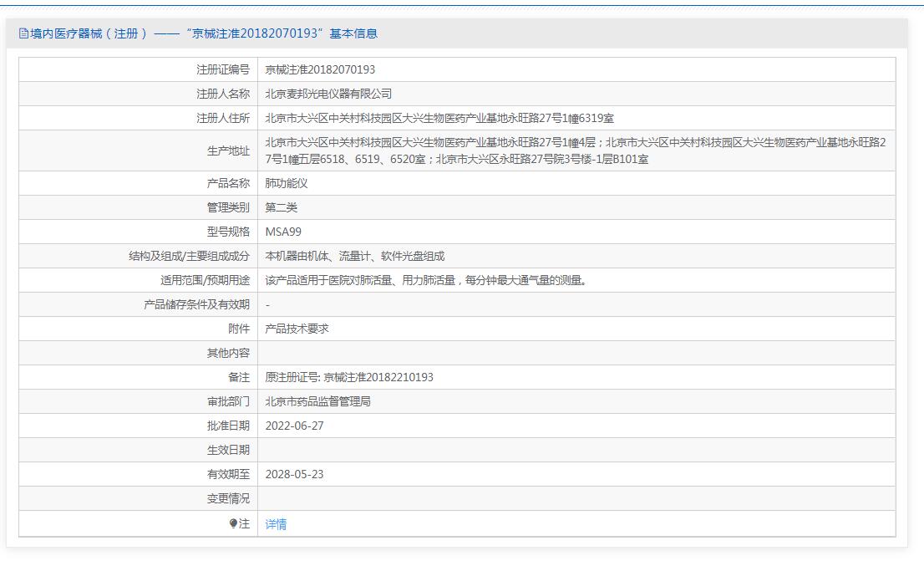Click the 管理类别 row label

point(228,207)
